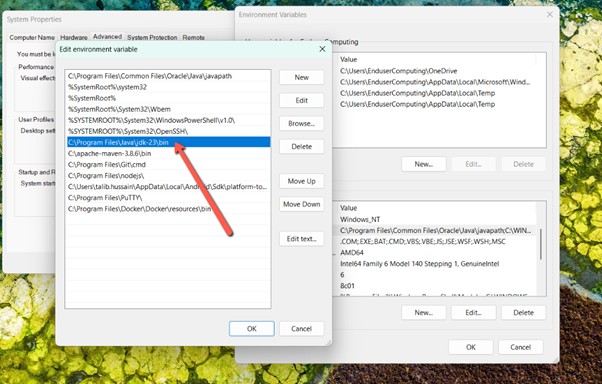Screen dimensions: 602x384
Task: Click New... under user variables list
Action: (x=423, y=164)
